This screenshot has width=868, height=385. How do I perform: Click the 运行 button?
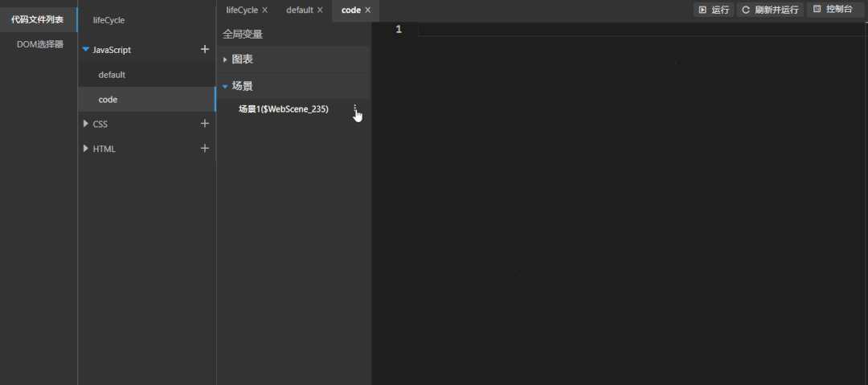point(714,10)
